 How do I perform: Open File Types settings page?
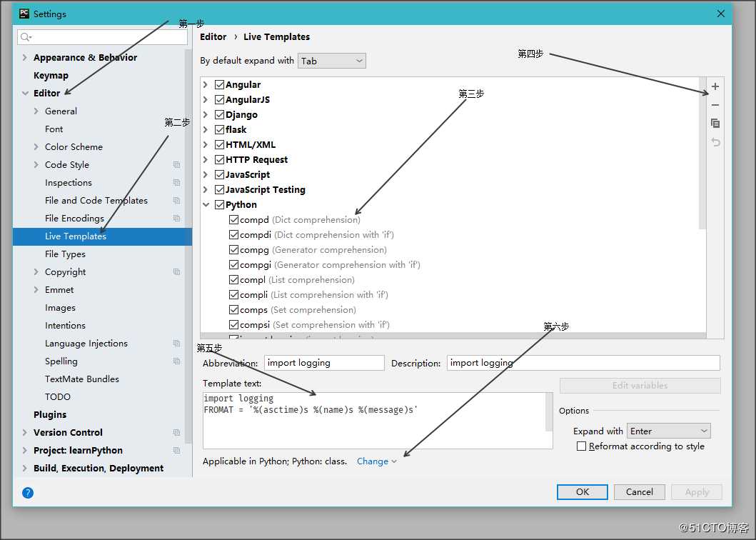(x=65, y=254)
